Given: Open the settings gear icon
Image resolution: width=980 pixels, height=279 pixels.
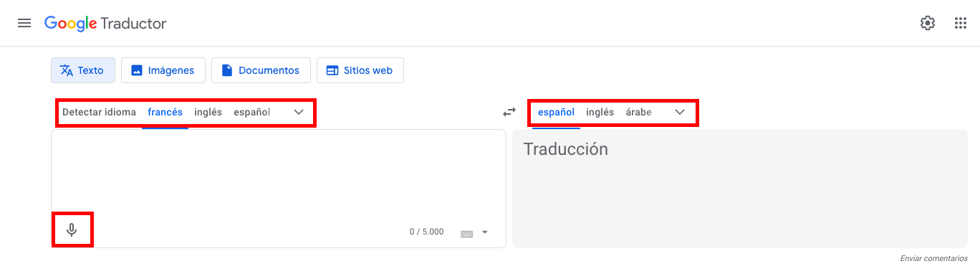Looking at the screenshot, I should pos(928,23).
